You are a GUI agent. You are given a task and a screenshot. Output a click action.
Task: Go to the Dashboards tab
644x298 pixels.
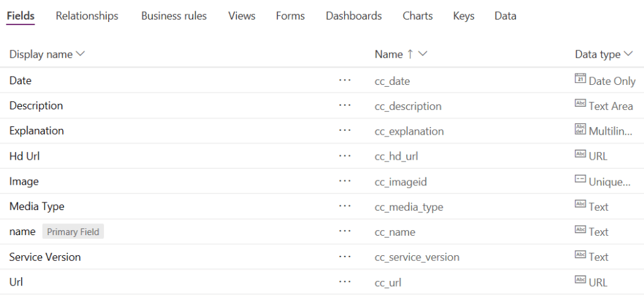pos(353,16)
